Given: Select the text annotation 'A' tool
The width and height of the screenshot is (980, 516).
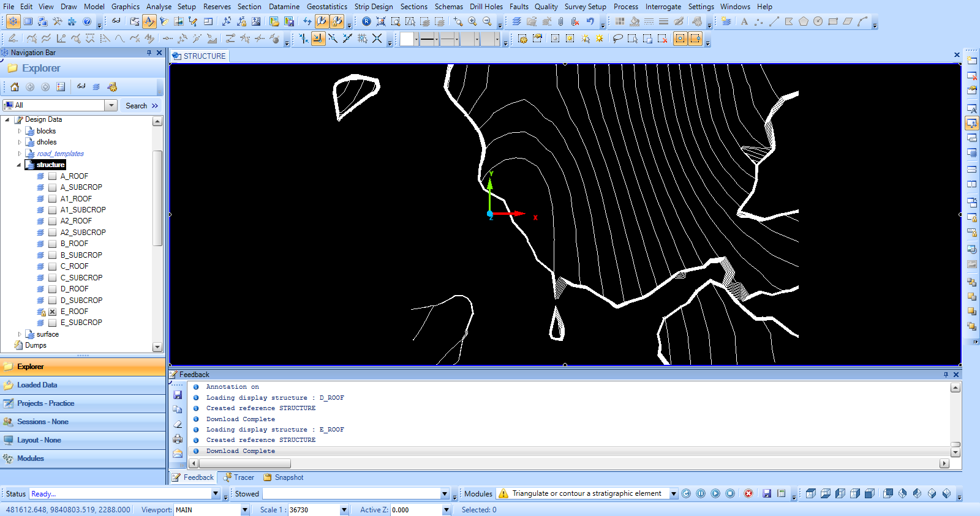Looking at the screenshot, I should click(x=744, y=21).
